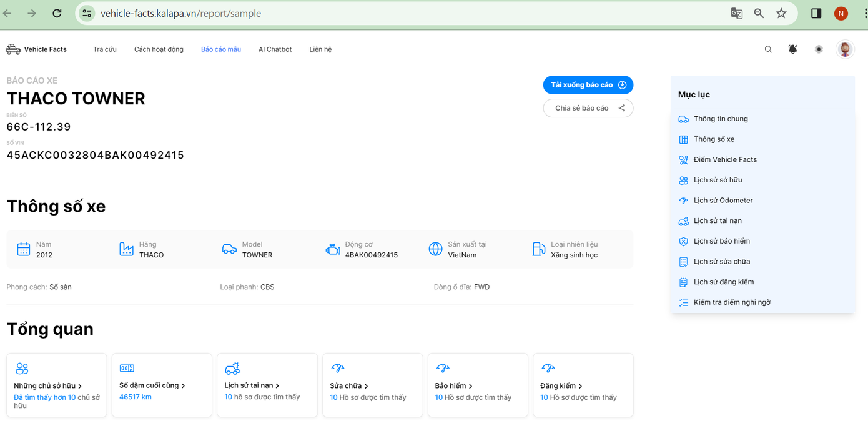This screenshot has width=868, height=436.
Task: Click the Chia sẻ báo cáo button
Action: click(x=588, y=108)
